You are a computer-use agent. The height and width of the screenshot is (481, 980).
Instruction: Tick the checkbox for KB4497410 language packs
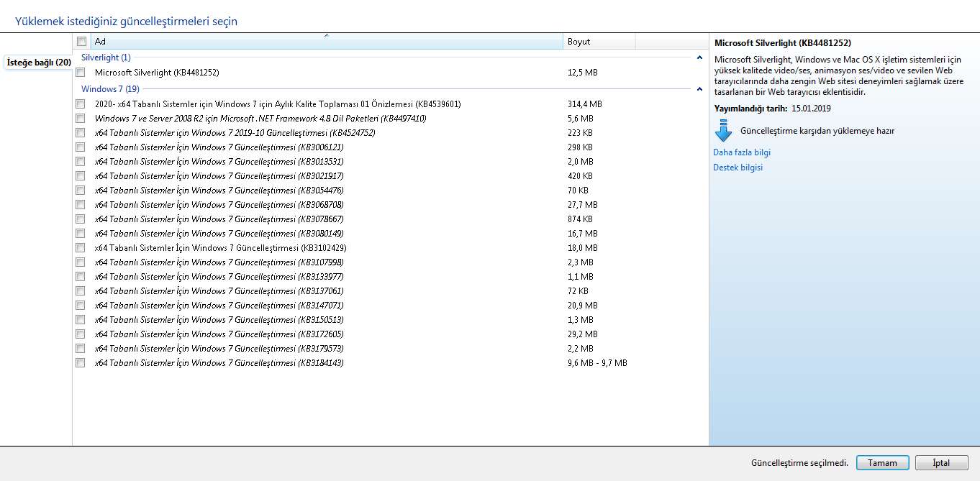80,119
